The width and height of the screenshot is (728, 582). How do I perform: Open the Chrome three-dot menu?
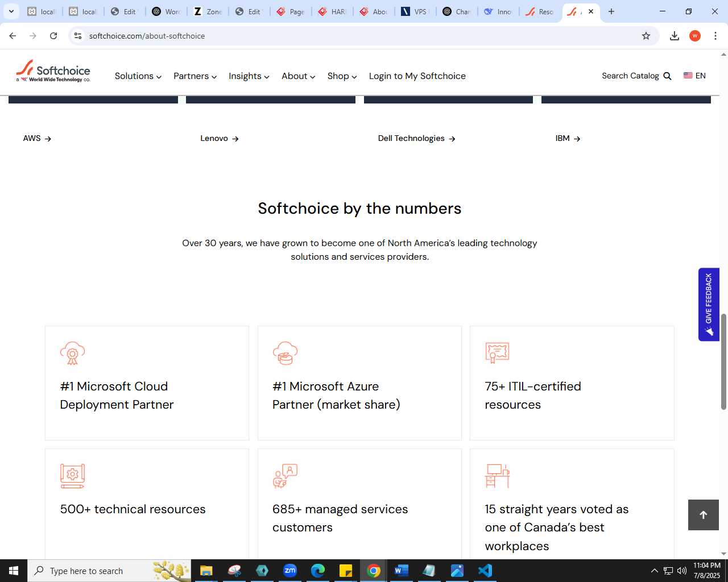(x=715, y=36)
